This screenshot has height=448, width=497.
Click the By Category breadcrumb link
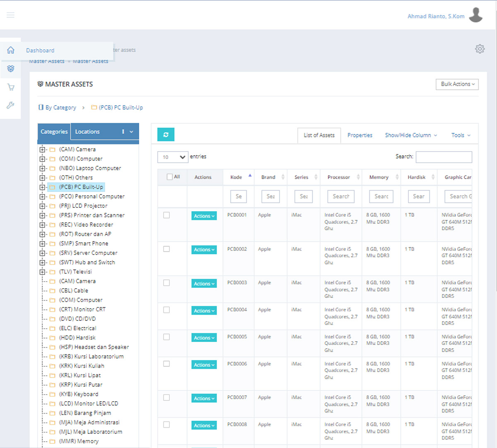[60, 108]
